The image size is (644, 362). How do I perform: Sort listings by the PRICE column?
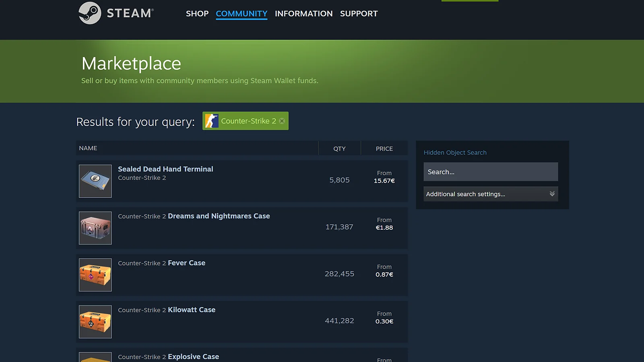384,148
